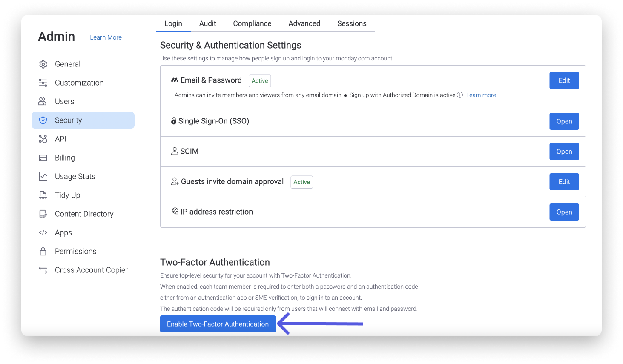Click the SCIM person icon
Screen dimensions: 623x364
pyautogui.click(x=174, y=151)
